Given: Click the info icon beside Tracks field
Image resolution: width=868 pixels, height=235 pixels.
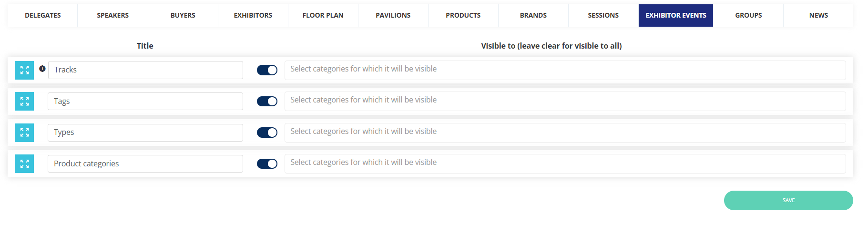Looking at the screenshot, I should 42,69.
